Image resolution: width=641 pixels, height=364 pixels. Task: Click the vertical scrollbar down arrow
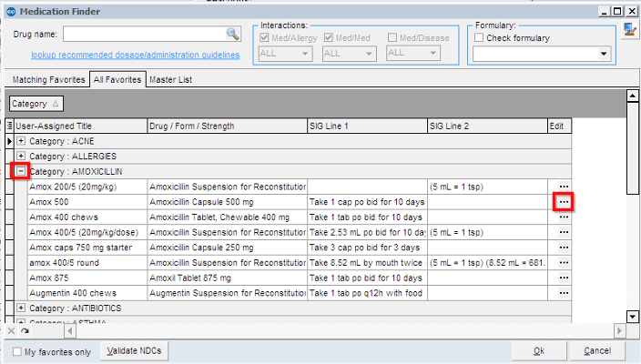tap(633, 317)
